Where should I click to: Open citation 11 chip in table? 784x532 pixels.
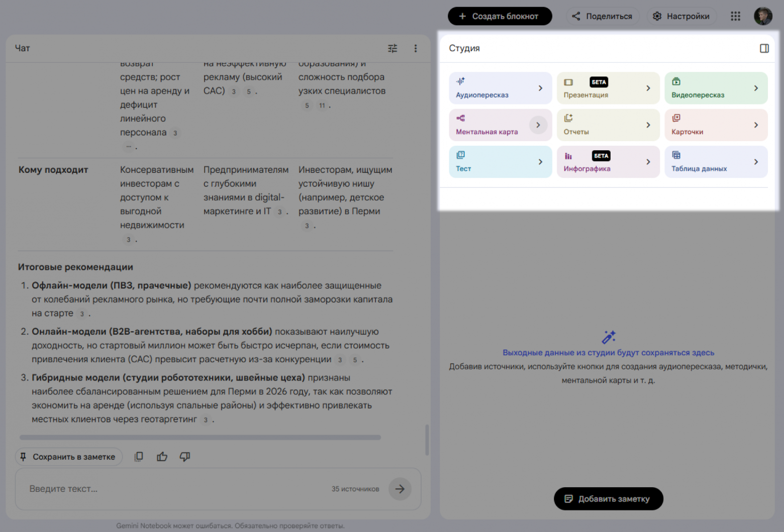[x=322, y=105]
